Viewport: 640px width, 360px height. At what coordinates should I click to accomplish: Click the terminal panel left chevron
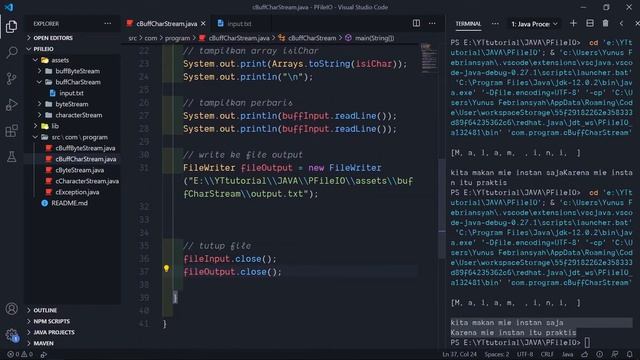click(x=621, y=24)
